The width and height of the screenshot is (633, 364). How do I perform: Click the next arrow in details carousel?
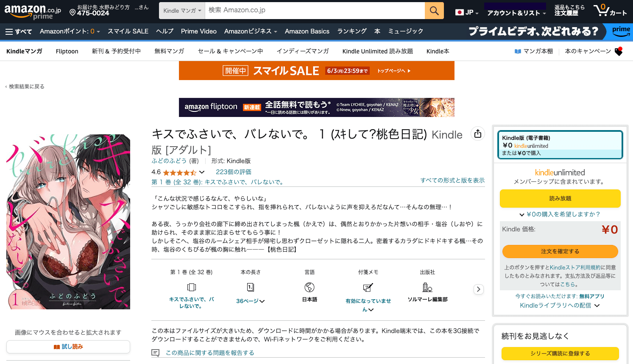[x=478, y=289]
